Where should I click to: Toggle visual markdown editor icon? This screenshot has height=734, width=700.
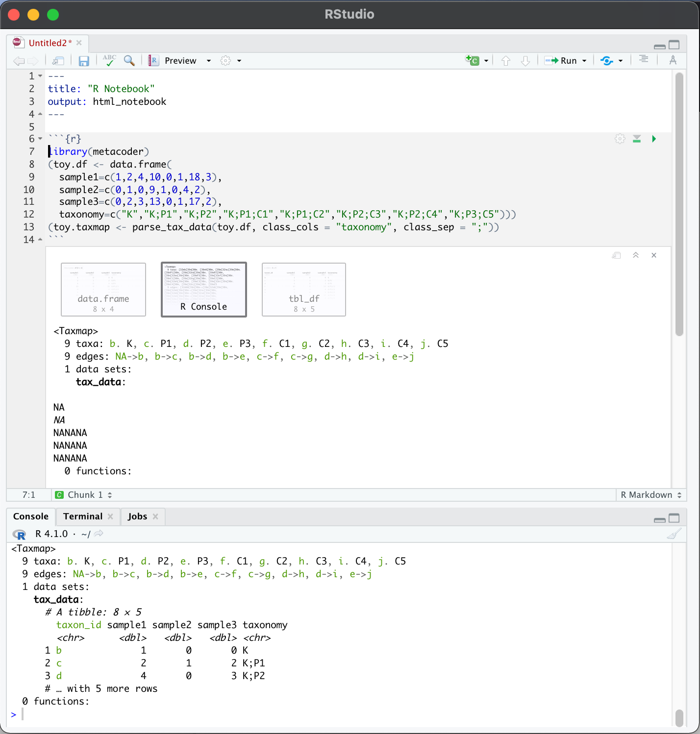coord(673,60)
